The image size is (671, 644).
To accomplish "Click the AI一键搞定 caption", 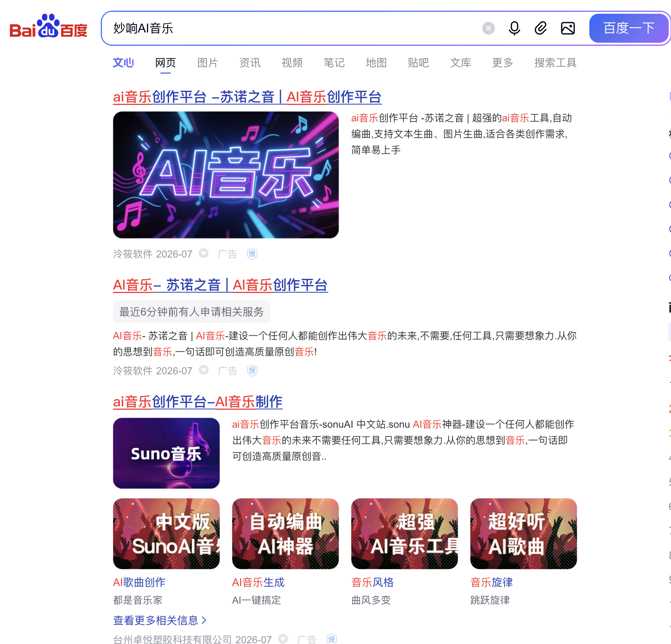I will [x=256, y=600].
